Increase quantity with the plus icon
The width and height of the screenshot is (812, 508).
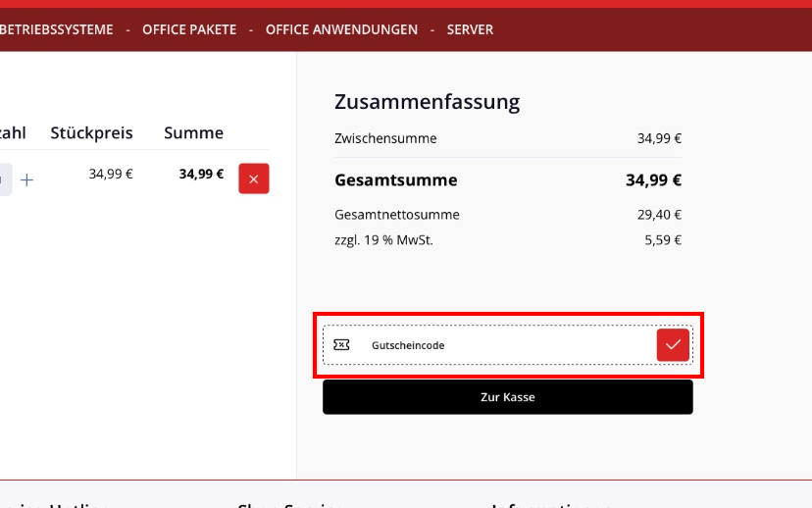pos(26,179)
